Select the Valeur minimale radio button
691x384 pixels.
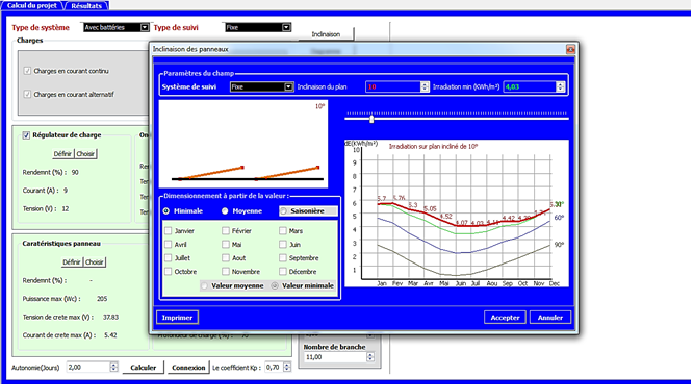click(x=275, y=286)
